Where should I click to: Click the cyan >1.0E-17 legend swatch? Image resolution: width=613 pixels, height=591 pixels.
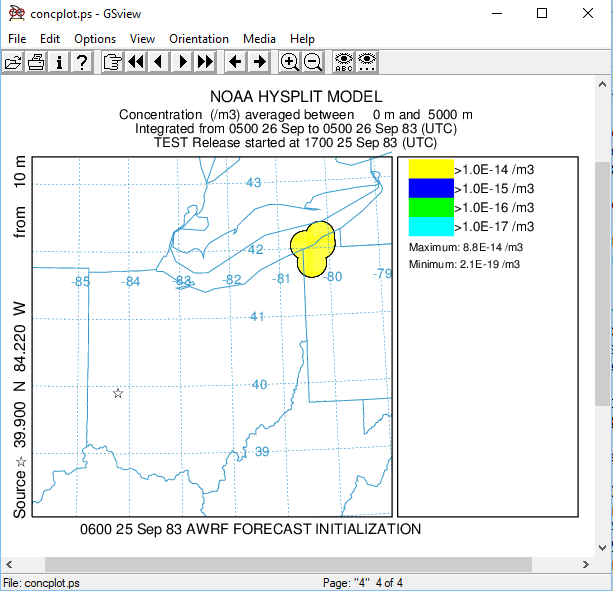tap(431, 226)
